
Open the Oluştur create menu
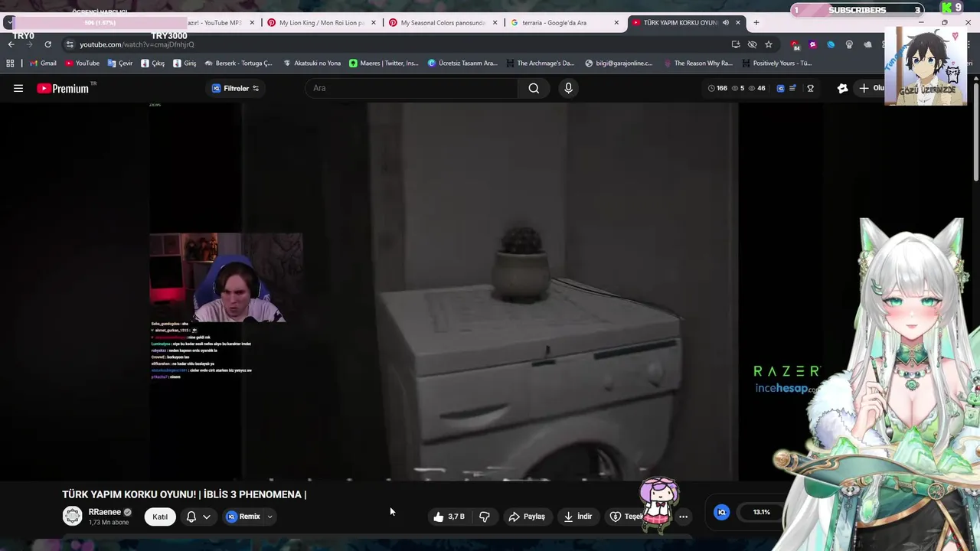(x=871, y=88)
